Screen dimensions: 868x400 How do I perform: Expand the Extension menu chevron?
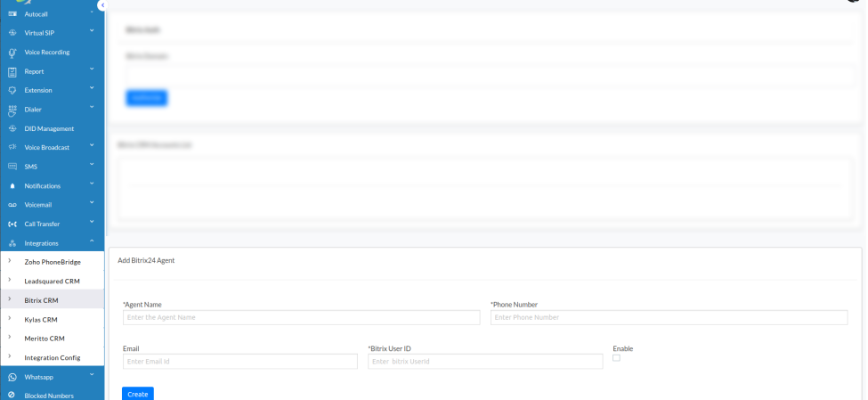[x=92, y=88]
